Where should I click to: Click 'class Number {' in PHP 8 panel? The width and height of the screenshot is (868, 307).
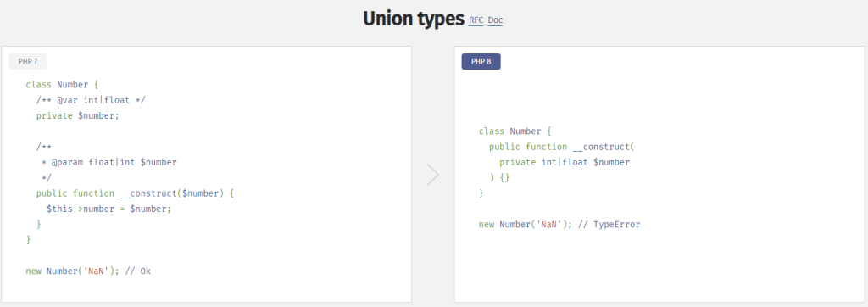pyautogui.click(x=515, y=131)
